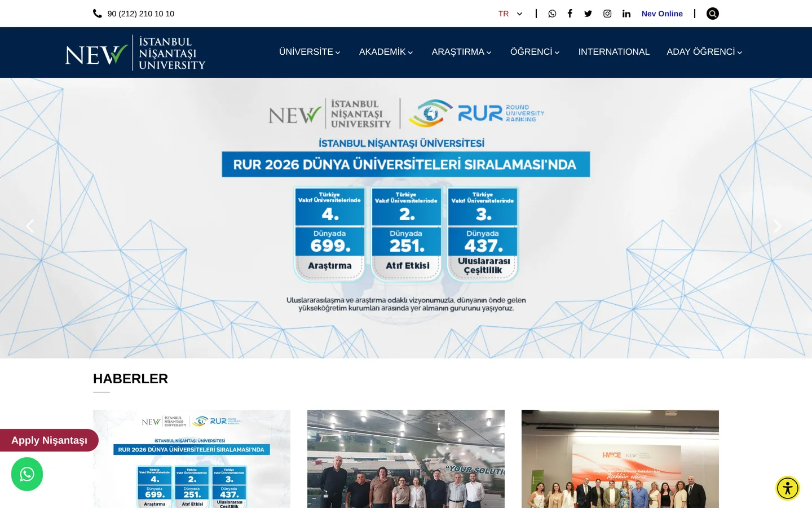Image resolution: width=812 pixels, height=508 pixels.
Task: Open the WhatsApp icon in top bar
Action: [x=552, y=14]
